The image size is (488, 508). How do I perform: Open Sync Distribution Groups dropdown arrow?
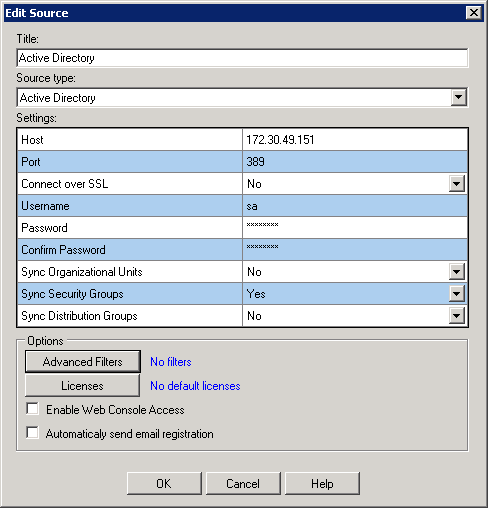coord(456,316)
